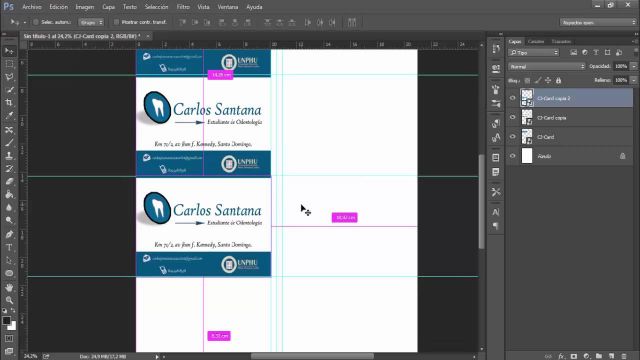Select the Dodge tool
This screenshot has width=640, height=360.
(x=9, y=220)
